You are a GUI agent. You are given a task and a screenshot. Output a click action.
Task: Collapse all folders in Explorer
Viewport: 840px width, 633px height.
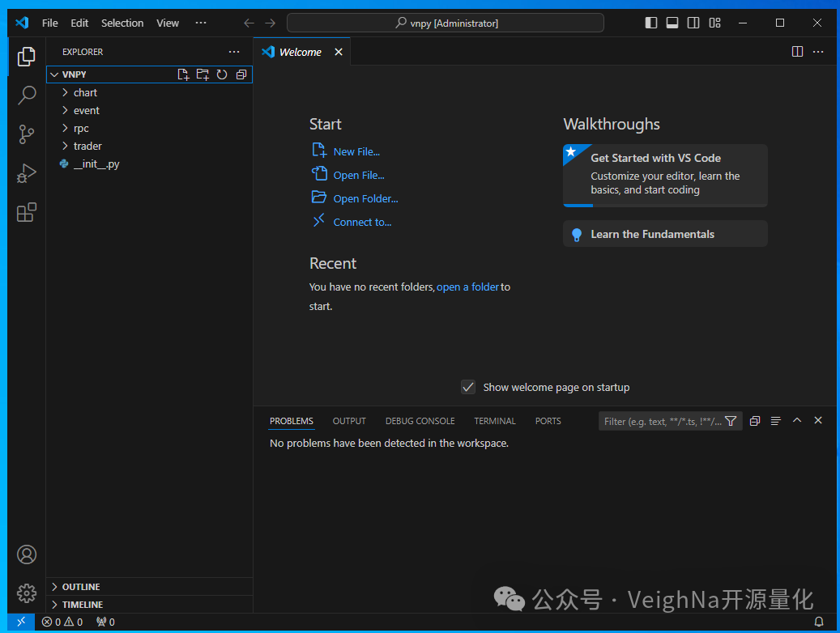pos(241,74)
